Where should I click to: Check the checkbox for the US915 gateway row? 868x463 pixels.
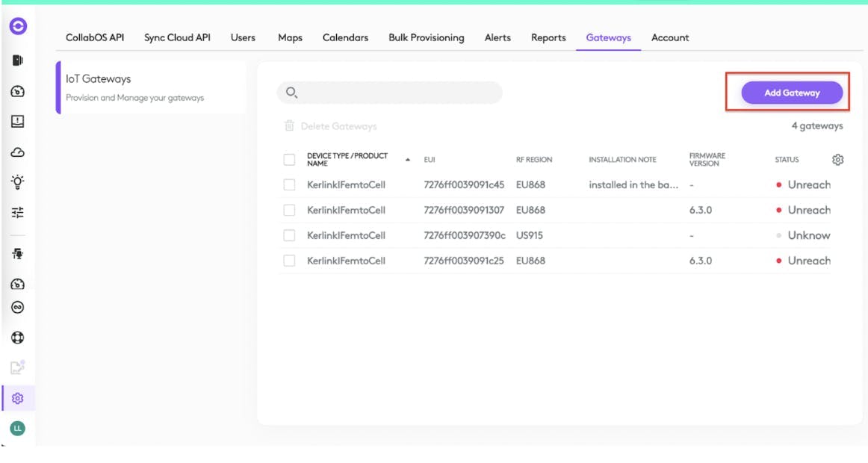tap(291, 235)
